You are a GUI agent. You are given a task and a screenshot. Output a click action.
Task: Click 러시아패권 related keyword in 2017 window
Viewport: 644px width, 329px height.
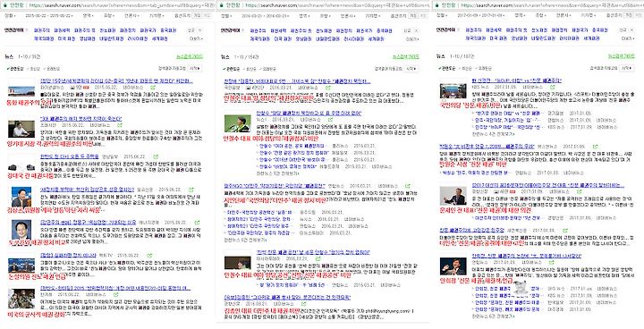569,38
